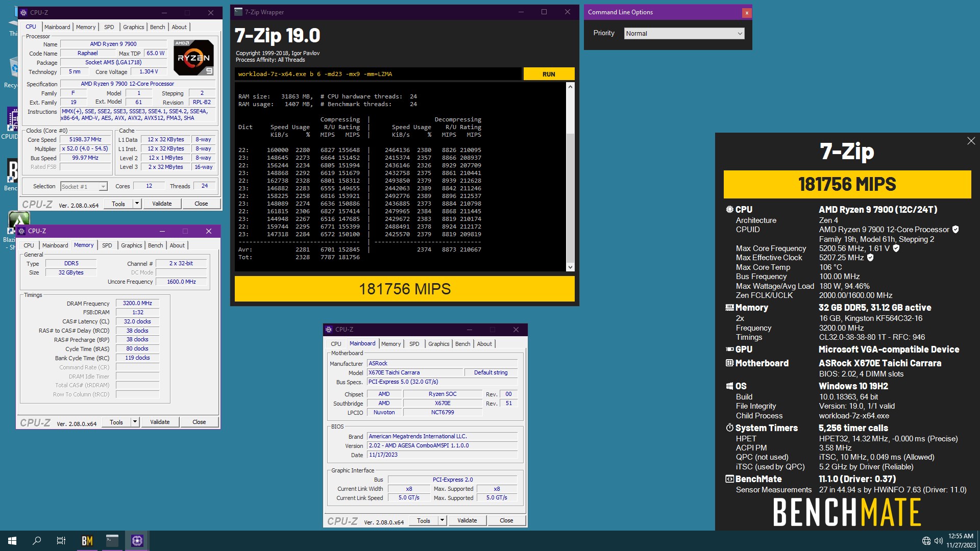
Task: Click the volume speaker tray icon
Action: pyautogui.click(x=938, y=541)
